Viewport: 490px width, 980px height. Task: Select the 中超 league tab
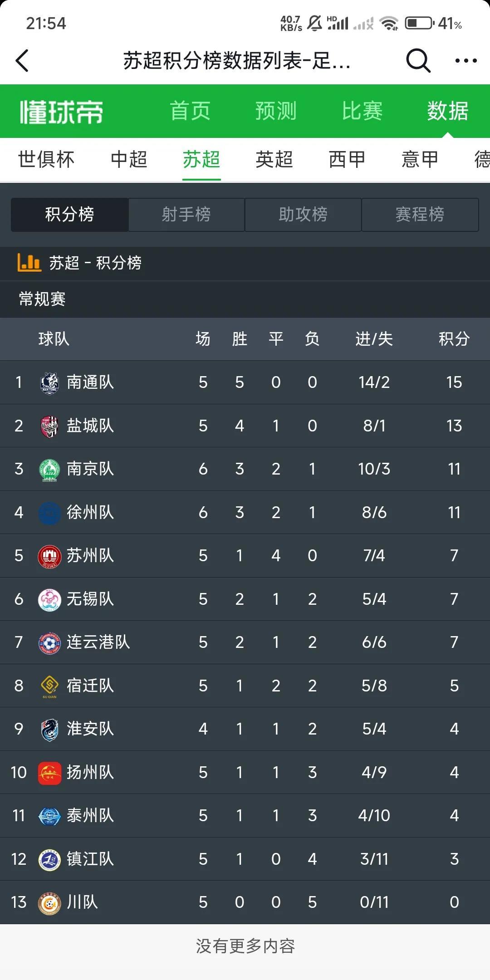(129, 160)
